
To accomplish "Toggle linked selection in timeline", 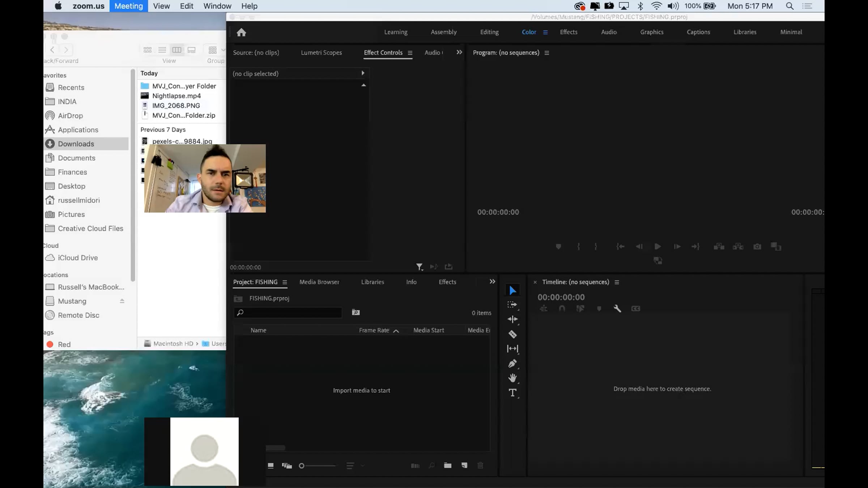I will point(580,308).
